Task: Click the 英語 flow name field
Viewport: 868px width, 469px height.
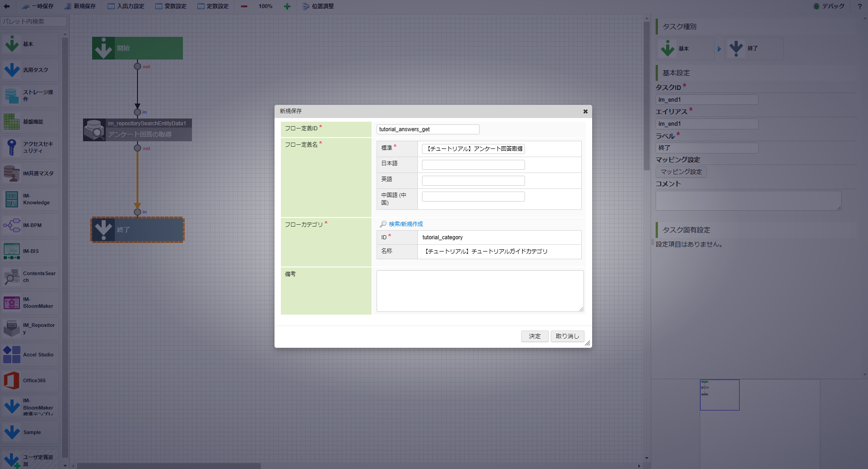Action: click(x=473, y=181)
